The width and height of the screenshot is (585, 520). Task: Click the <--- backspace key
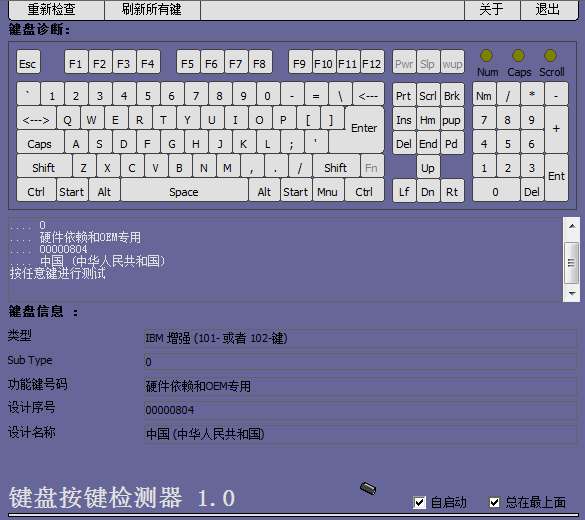click(368, 94)
